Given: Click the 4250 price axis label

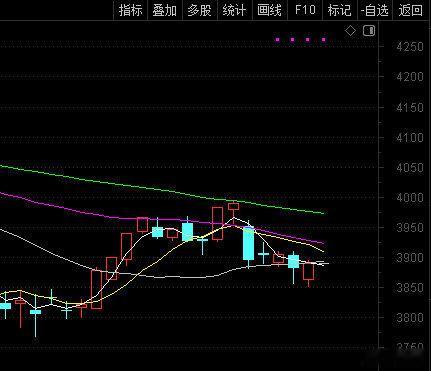Looking at the screenshot, I should (x=410, y=46).
